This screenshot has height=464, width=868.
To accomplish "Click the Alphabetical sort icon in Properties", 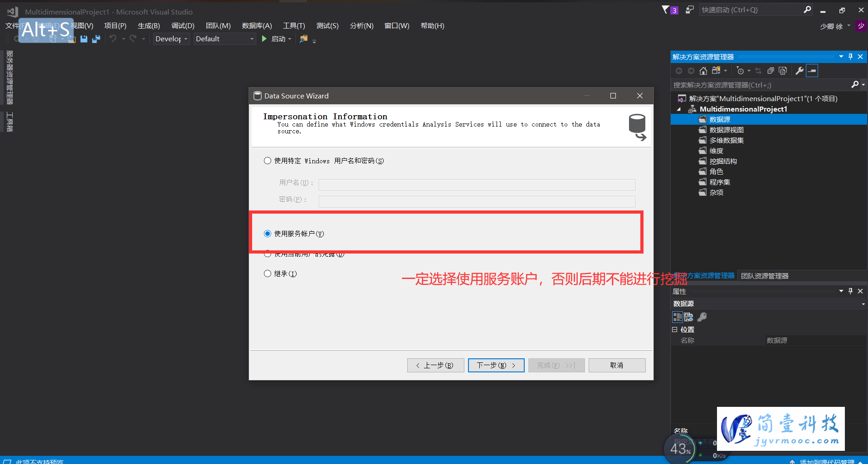I will pos(688,317).
